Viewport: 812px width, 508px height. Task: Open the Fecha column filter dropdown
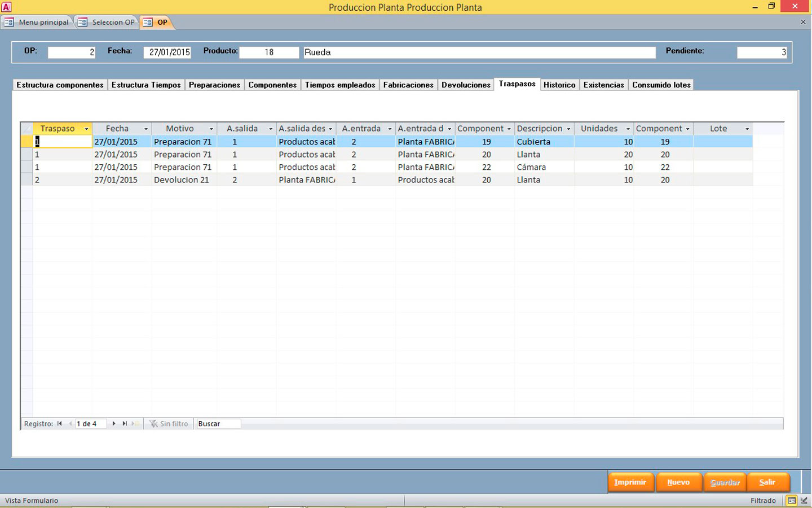[x=146, y=129]
